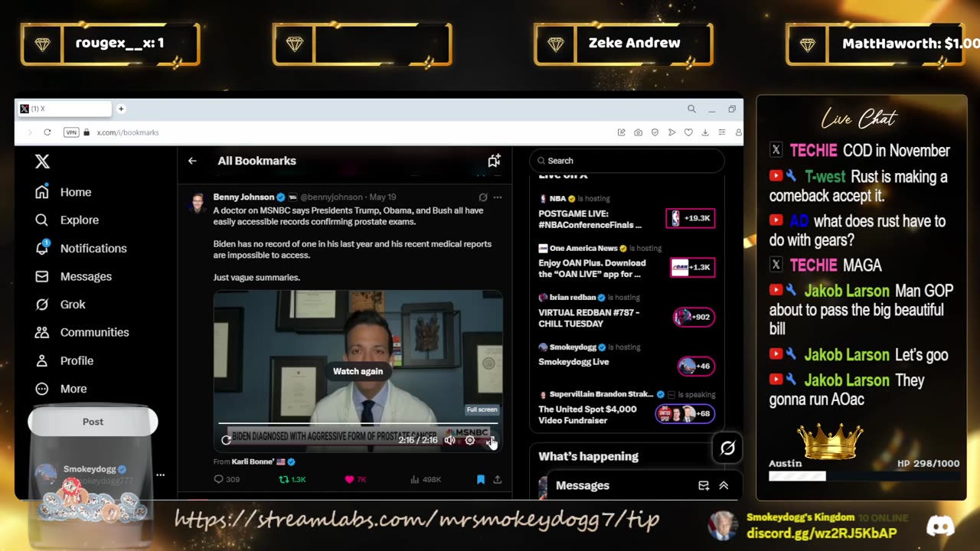This screenshot has width=980, height=551.
Task: Click the Smokeydogg +46 listeners badge
Action: [x=696, y=366]
